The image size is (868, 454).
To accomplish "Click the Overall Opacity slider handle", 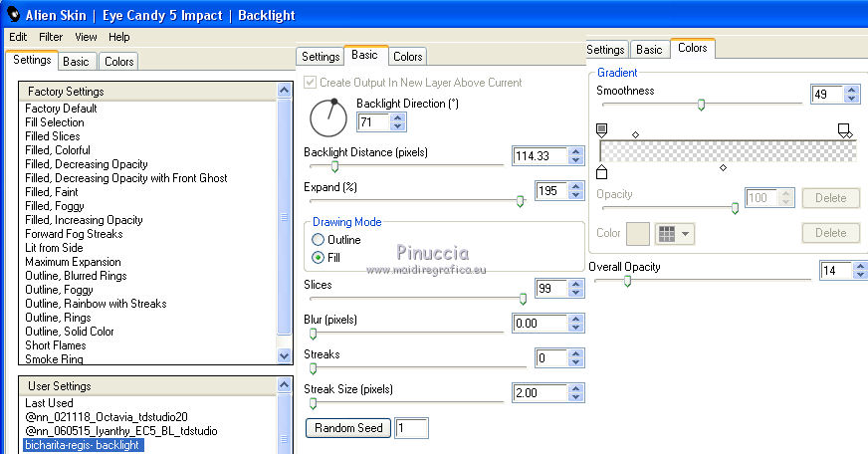I will (627, 281).
